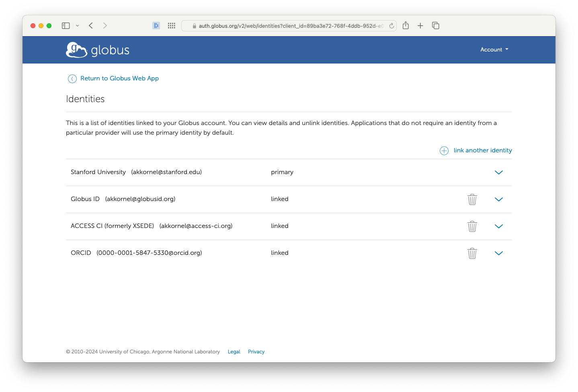578x392 pixels.
Task: Return to Globus Web App
Action: (119, 78)
